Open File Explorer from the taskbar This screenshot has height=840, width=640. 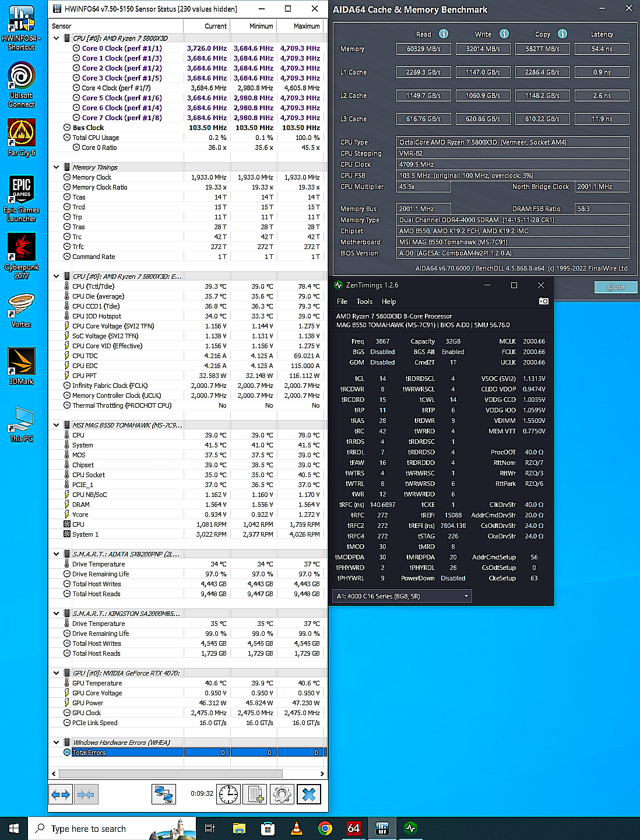tap(239, 828)
